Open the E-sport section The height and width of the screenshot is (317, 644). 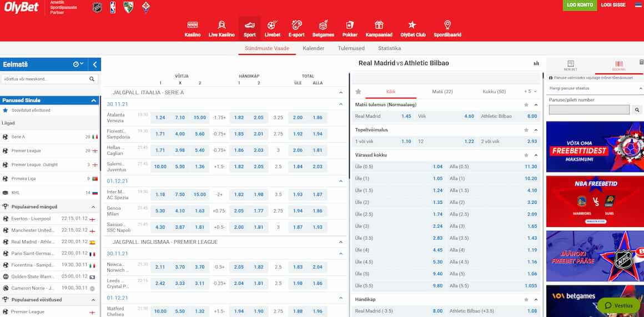(296, 29)
